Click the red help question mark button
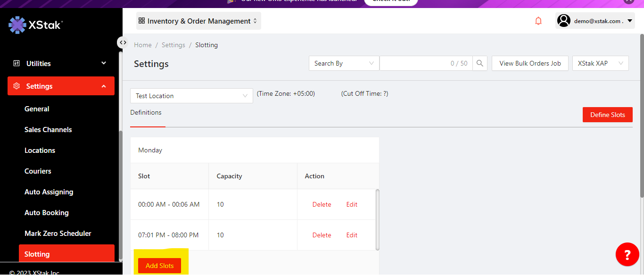This screenshot has height=276, width=644. [627, 255]
